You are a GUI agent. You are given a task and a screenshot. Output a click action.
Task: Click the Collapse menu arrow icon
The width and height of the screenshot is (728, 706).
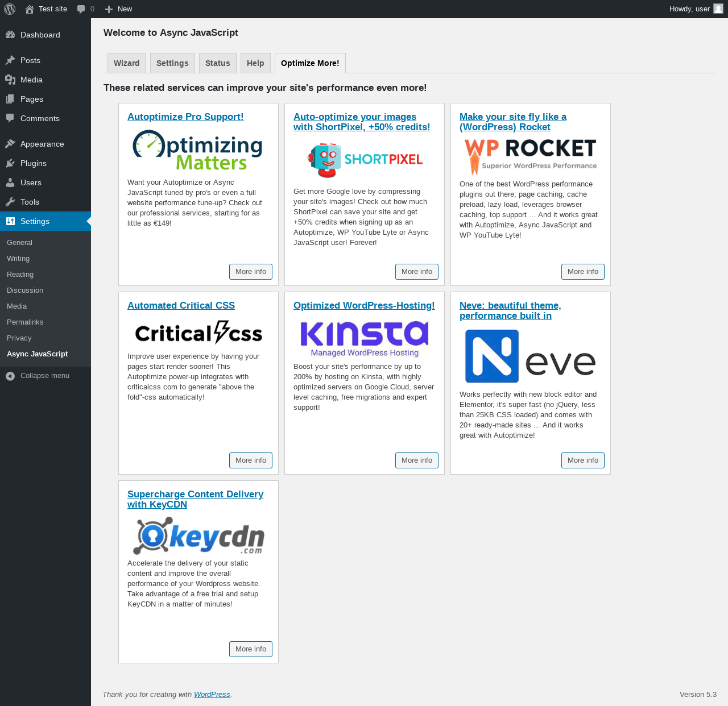10,376
